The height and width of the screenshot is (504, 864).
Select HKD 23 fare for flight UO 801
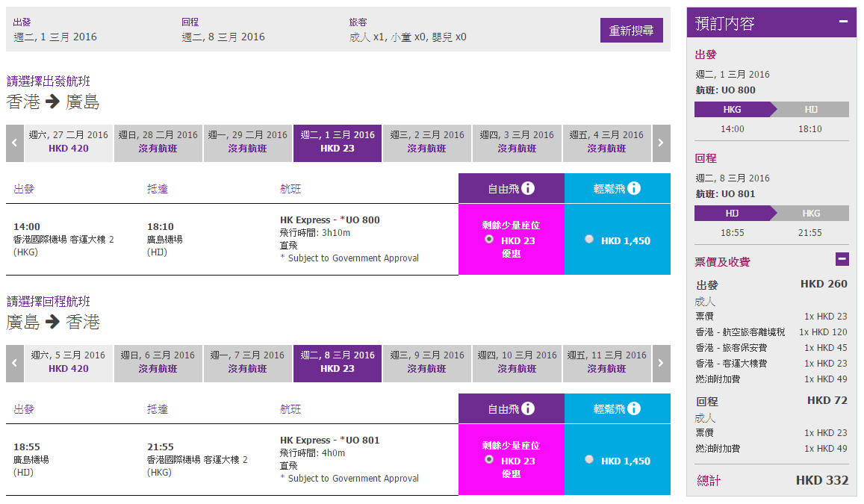489,459
